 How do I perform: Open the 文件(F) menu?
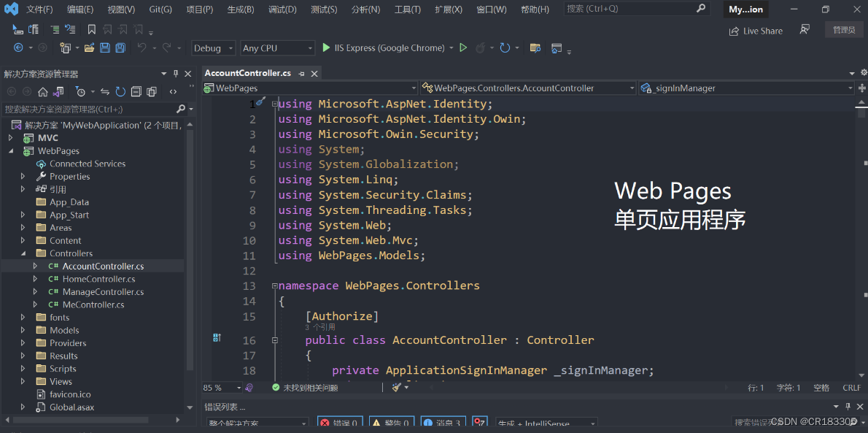[40, 9]
